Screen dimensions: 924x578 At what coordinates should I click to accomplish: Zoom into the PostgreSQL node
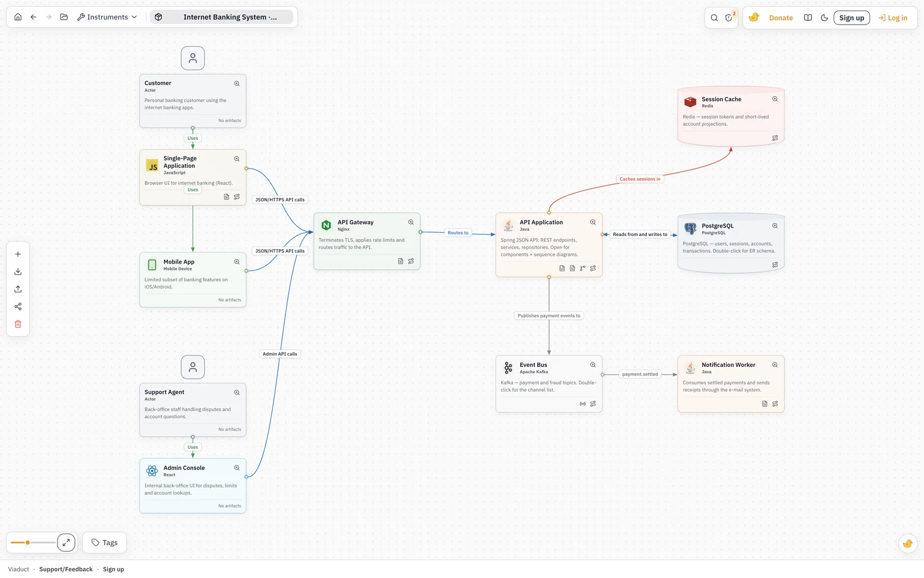coord(775,226)
